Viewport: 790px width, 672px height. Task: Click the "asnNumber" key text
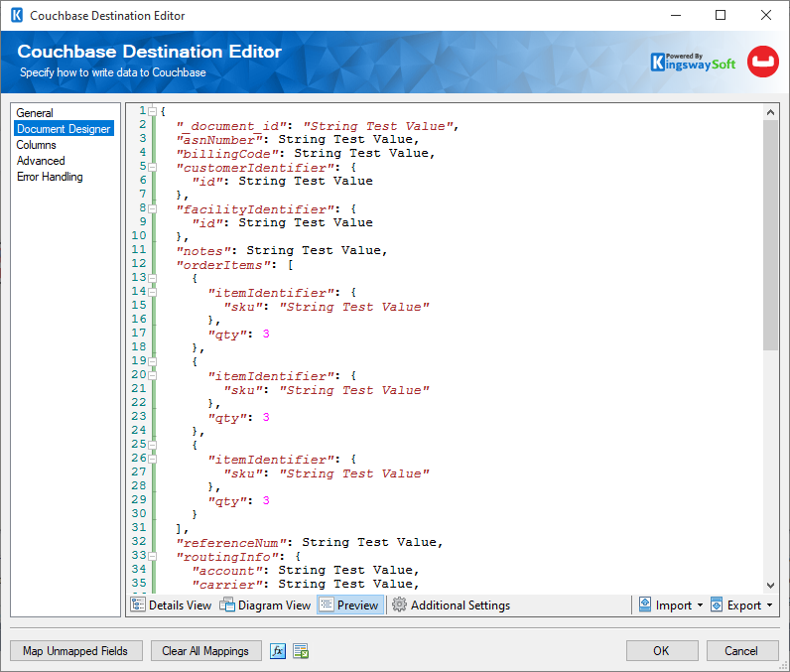click(219, 140)
